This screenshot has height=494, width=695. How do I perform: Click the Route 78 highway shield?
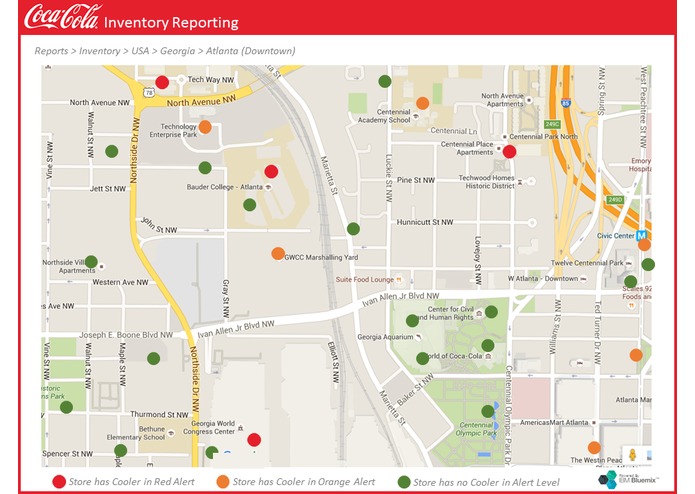click(x=149, y=93)
